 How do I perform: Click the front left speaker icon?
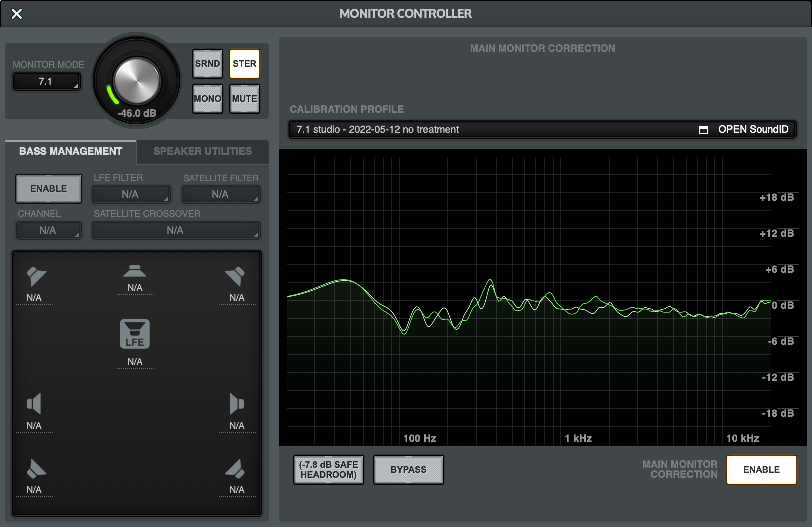tap(36, 276)
